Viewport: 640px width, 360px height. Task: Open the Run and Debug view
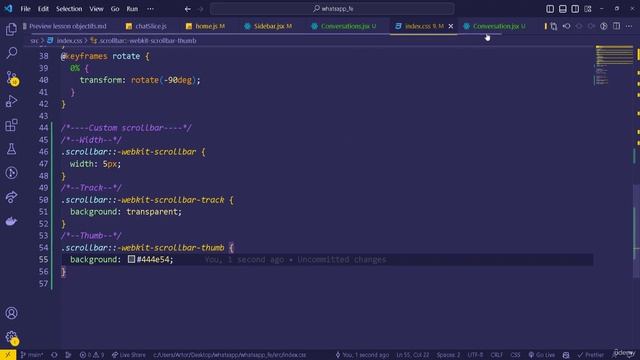(11, 101)
